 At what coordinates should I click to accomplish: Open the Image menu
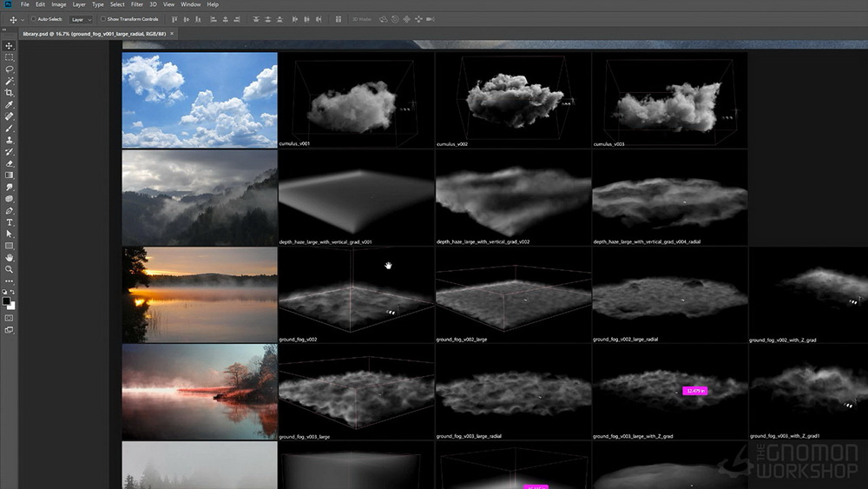(x=59, y=4)
